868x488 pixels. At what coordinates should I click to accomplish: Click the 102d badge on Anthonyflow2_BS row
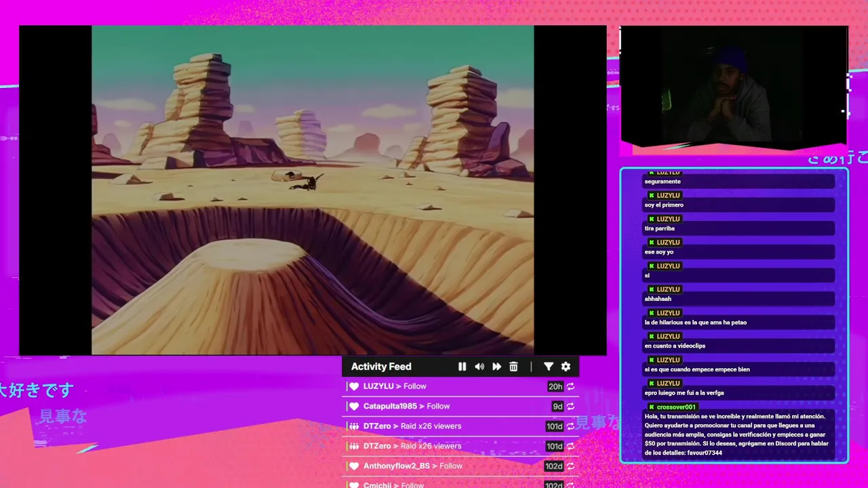click(x=554, y=466)
